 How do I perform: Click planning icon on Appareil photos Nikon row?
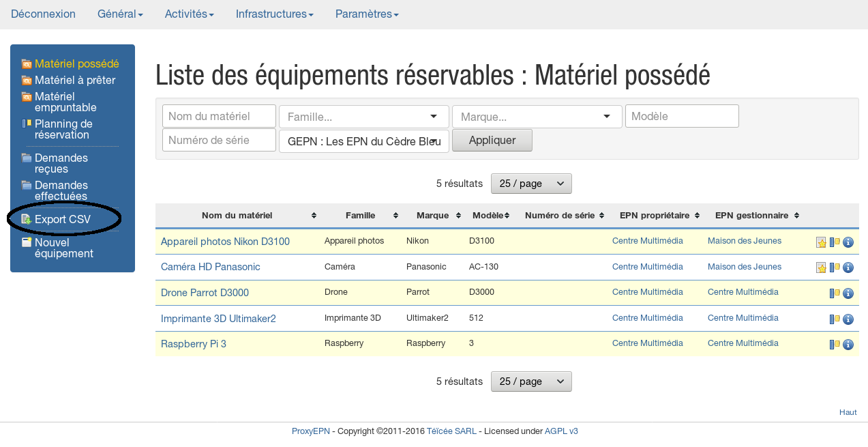[x=835, y=242]
